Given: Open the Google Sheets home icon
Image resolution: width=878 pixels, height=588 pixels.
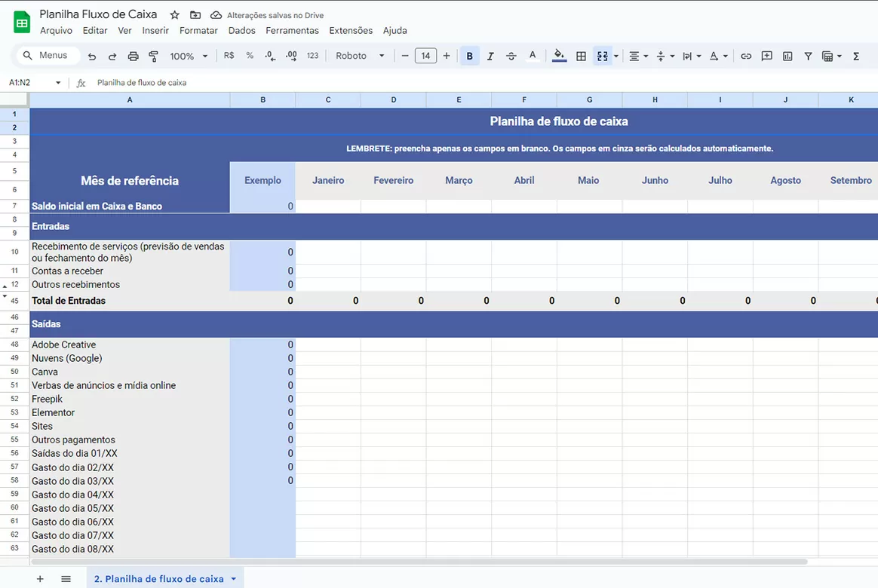Looking at the screenshot, I should pos(21,23).
